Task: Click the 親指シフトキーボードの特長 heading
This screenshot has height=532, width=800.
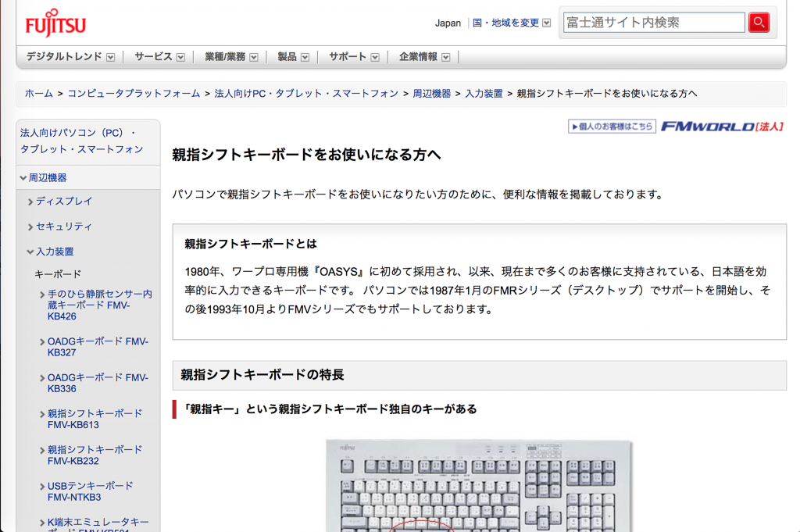Action: coord(262,375)
